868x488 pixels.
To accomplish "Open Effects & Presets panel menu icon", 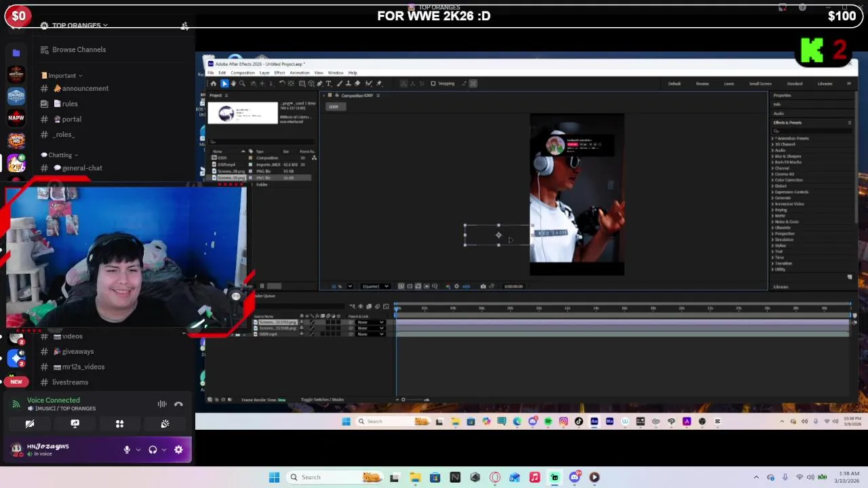I will click(x=850, y=123).
